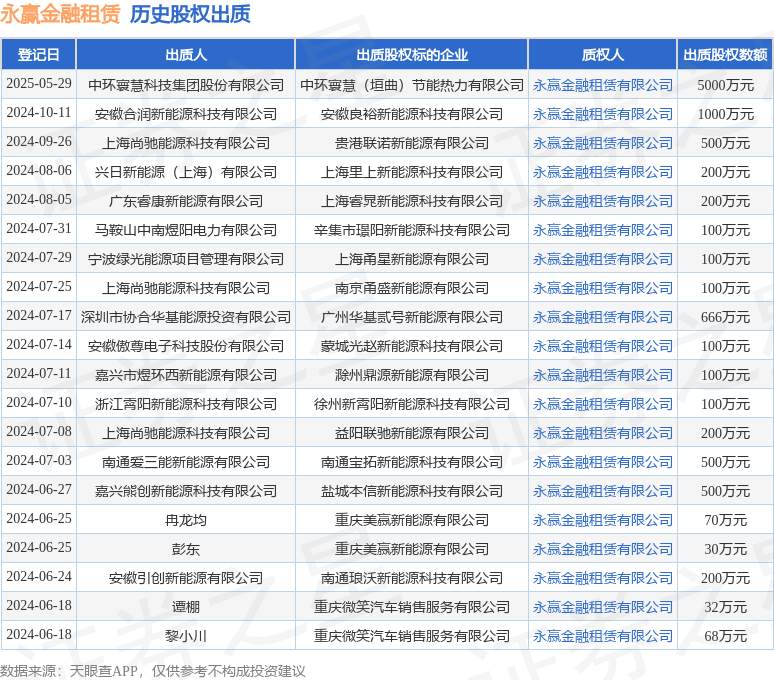
Task: Open 永赢金融租赁有限公司 link in 彭东 row
Action: (602, 549)
